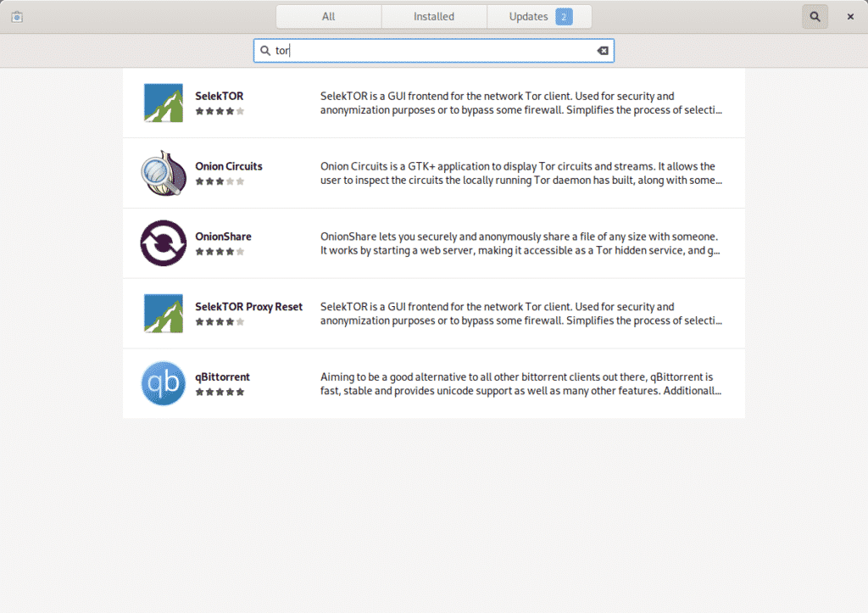This screenshot has height=613, width=868.
Task: Click the SelekTOR mountain app icon
Action: [x=164, y=103]
